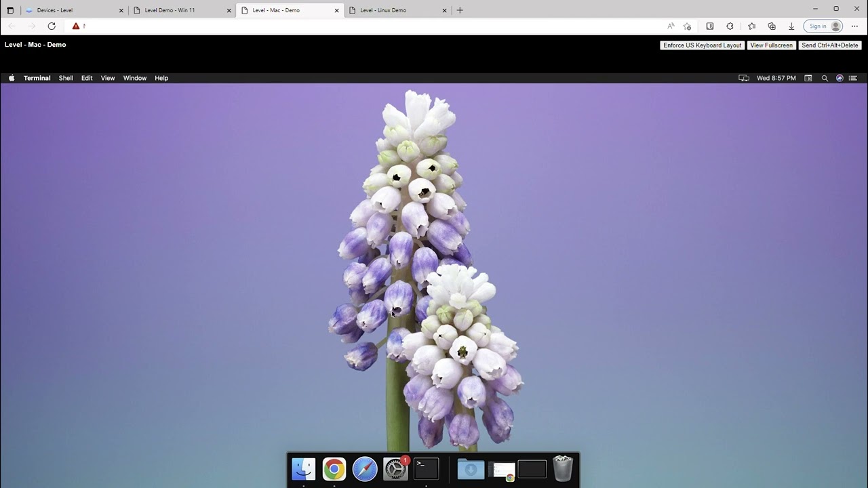Open the Notification Center list icon

click(854, 78)
